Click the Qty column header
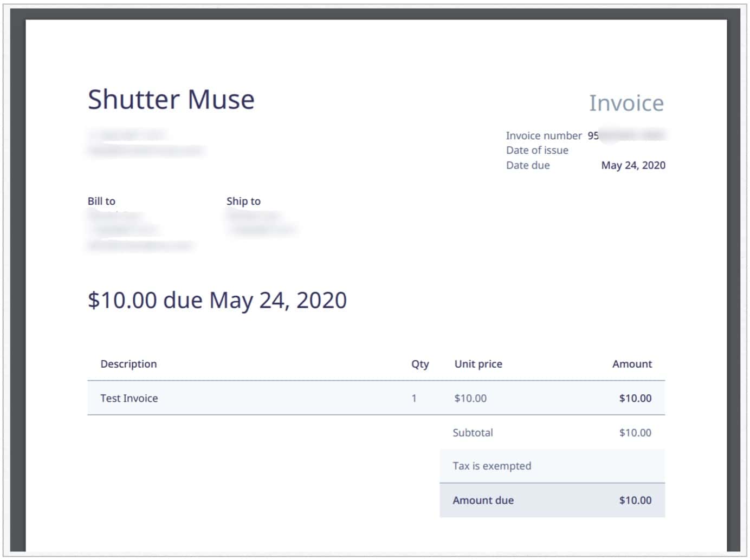The width and height of the screenshot is (750, 560). click(x=420, y=363)
